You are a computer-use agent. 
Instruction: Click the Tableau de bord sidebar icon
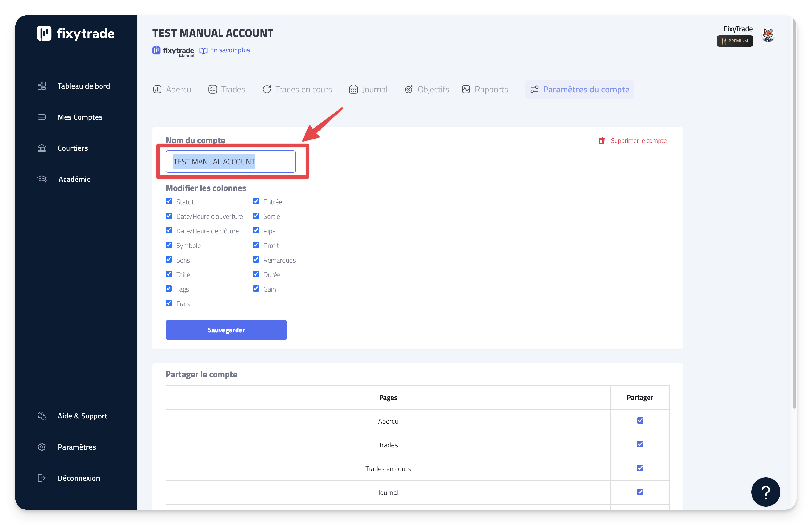42,86
